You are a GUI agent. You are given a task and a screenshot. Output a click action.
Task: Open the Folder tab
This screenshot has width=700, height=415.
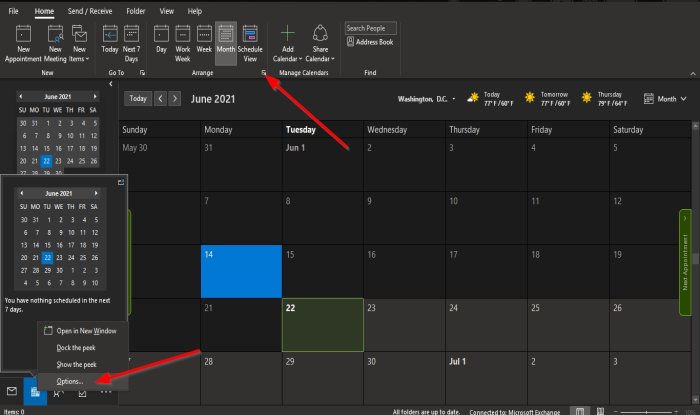click(136, 11)
